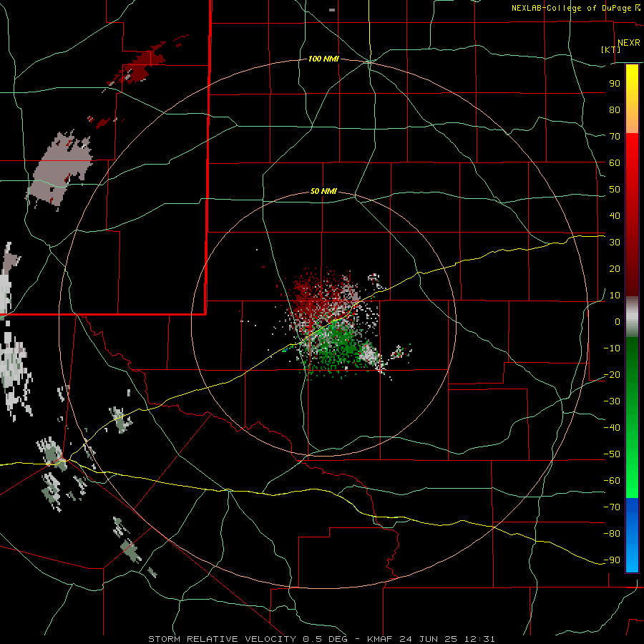Click the gray zero-velocity segment of color bar

[632, 317]
